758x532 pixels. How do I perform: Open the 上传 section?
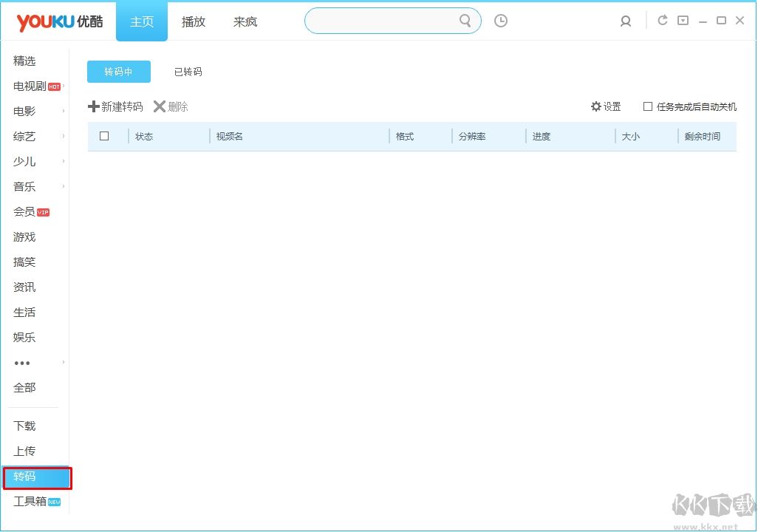point(24,451)
